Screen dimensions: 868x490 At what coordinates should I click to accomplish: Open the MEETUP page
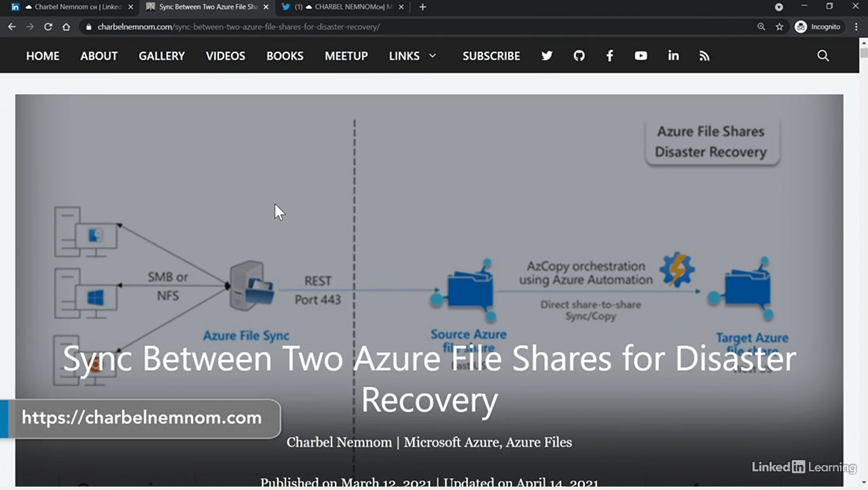(346, 56)
